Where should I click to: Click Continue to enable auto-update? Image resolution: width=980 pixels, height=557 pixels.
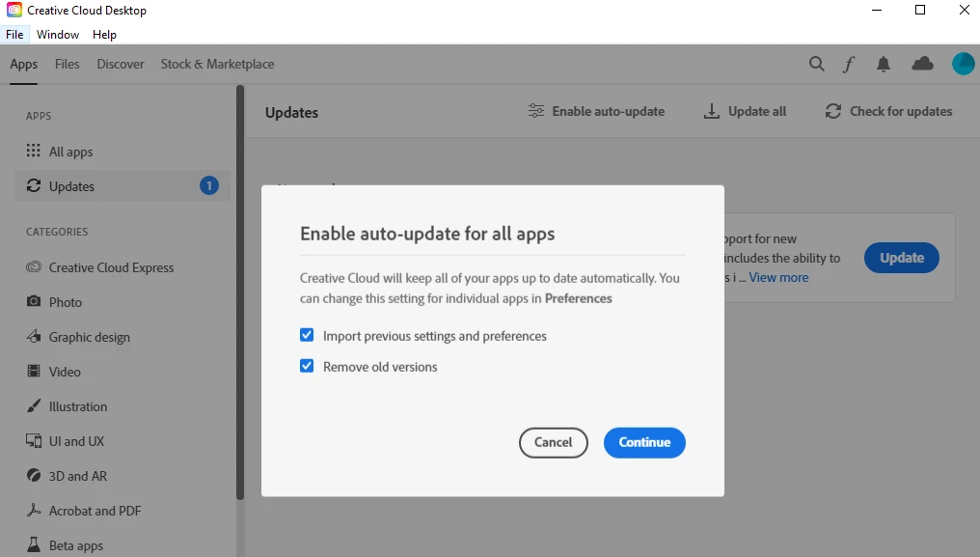click(x=644, y=442)
